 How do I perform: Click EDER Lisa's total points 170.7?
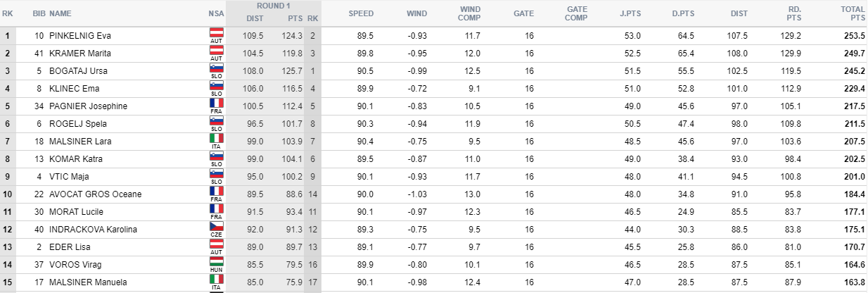coord(853,247)
